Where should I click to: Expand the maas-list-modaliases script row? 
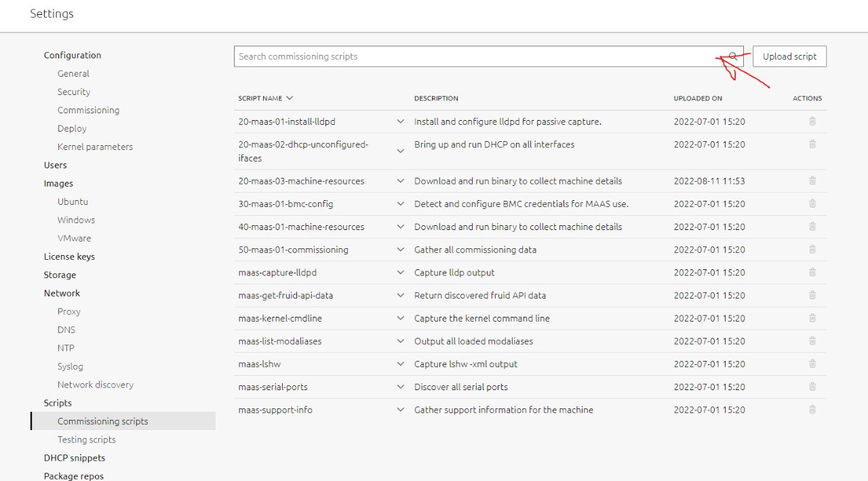point(400,341)
